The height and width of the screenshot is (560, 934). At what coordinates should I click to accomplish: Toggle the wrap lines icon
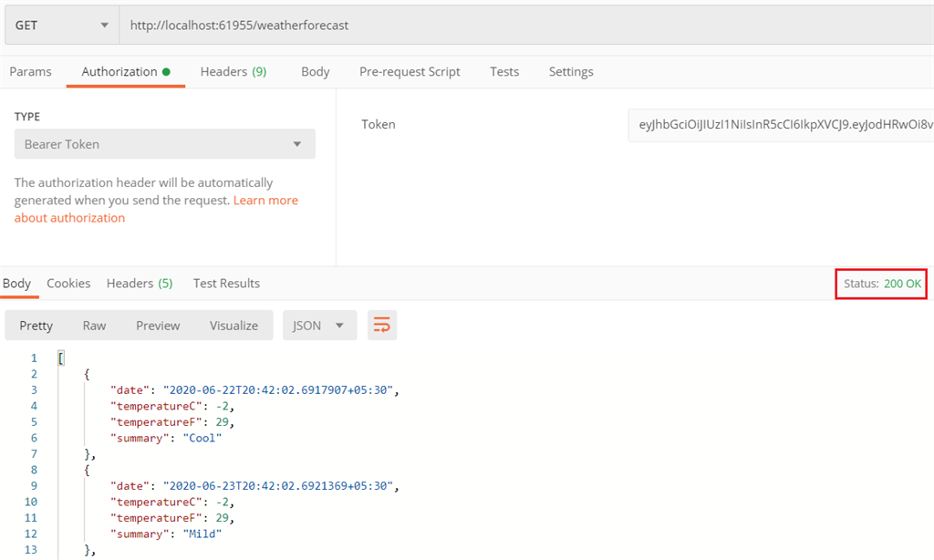click(x=382, y=326)
